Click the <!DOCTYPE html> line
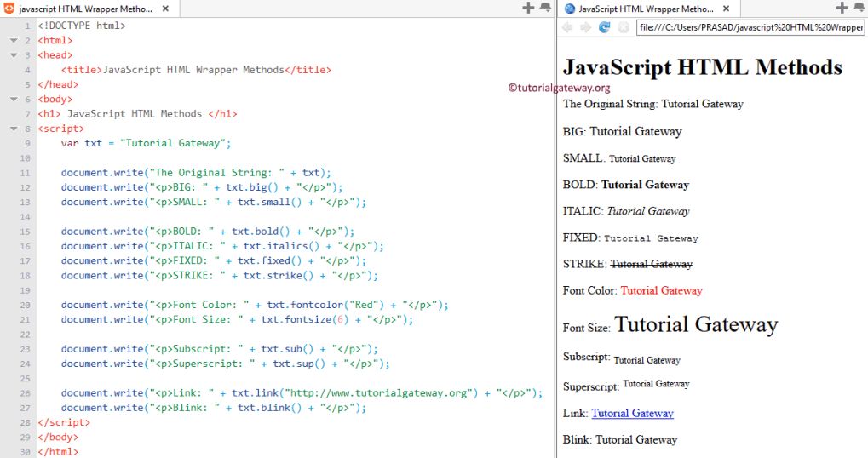This screenshot has width=868, height=458. click(82, 26)
